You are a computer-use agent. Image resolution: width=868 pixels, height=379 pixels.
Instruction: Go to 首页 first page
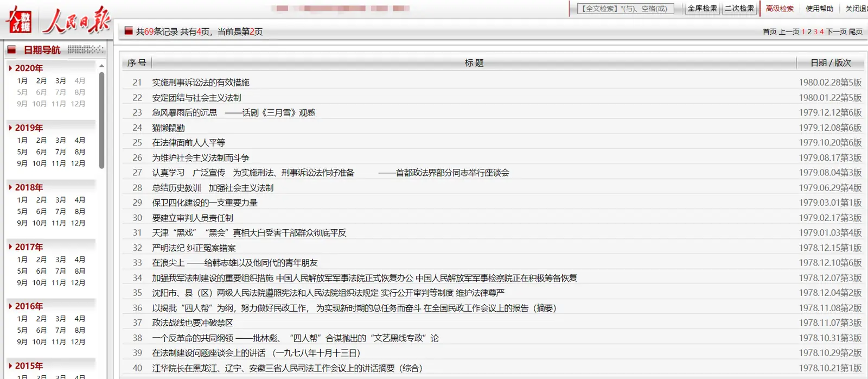(770, 32)
